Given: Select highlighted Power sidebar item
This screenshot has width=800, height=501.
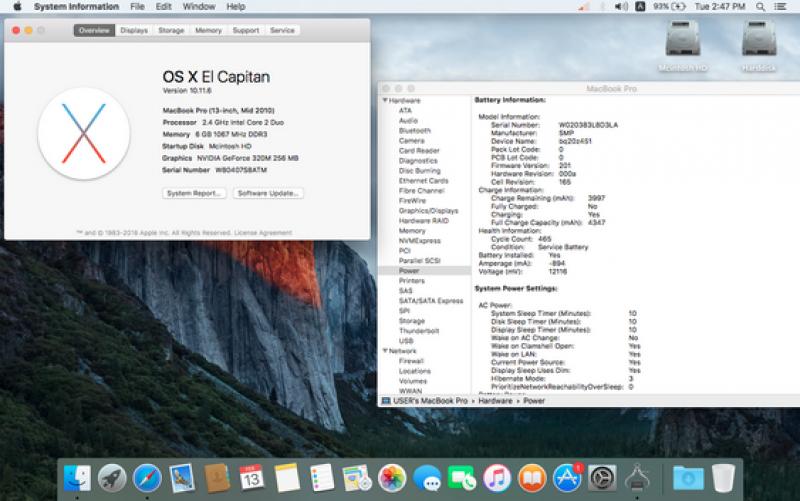Looking at the screenshot, I should [424, 270].
